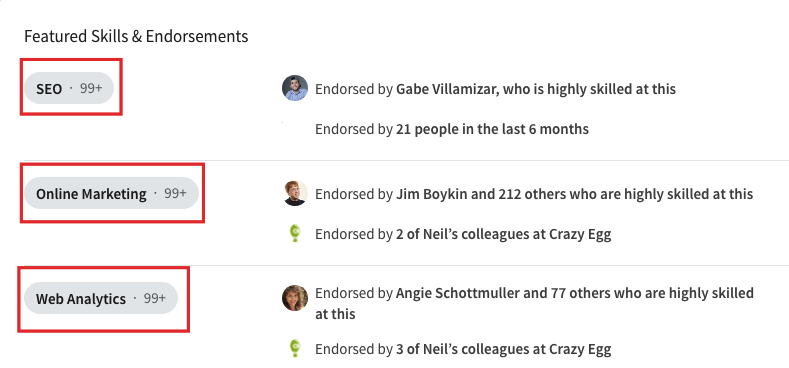Click the 99+ count beside Web Analytics
Viewport: 789px width, 368px height.
click(x=154, y=298)
